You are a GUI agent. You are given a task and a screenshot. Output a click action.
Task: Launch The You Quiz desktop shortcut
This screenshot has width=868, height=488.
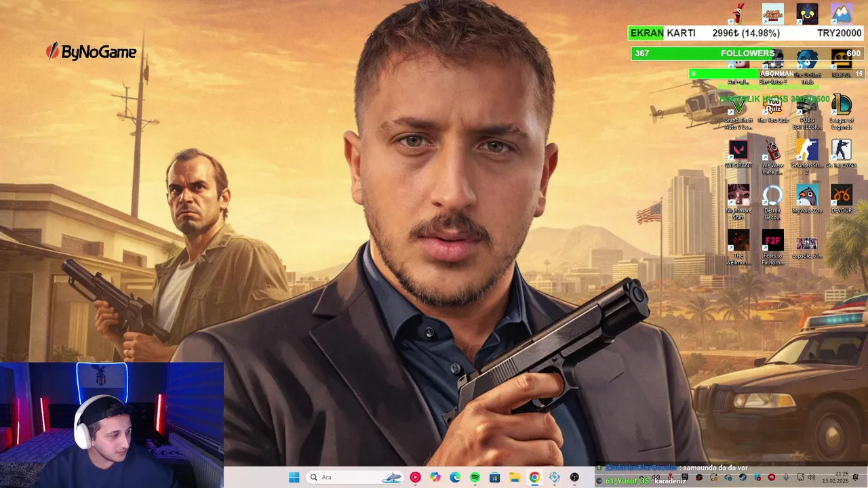[x=772, y=110]
